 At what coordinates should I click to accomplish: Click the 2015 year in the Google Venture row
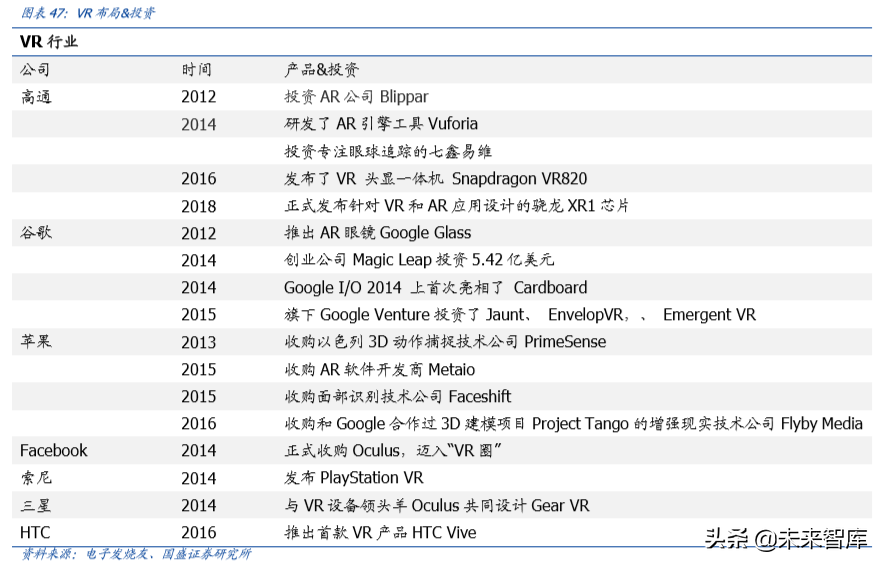pos(198,314)
